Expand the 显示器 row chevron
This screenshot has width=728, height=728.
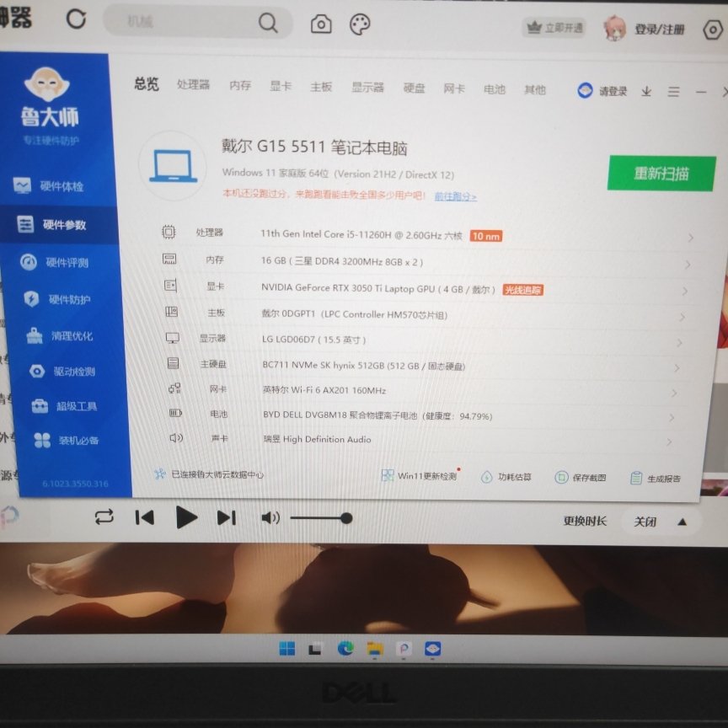(x=679, y=343)
